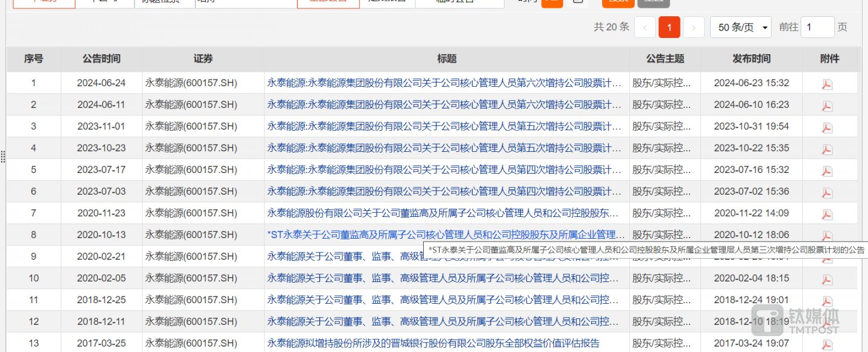Click the left panel splitter handle
Viewport: 868px width, 352px height.
tap(3, 157)
